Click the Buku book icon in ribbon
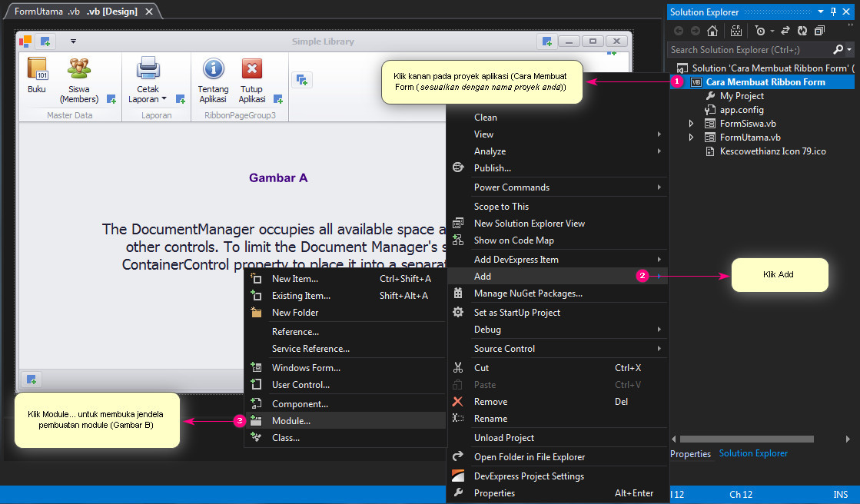This screenshot has width=860, height=504. pos(37,69)
